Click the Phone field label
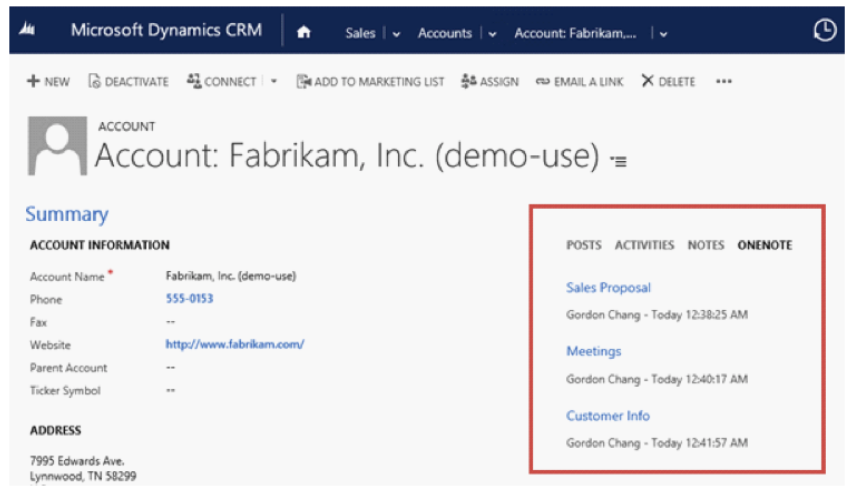 (46, 299)
